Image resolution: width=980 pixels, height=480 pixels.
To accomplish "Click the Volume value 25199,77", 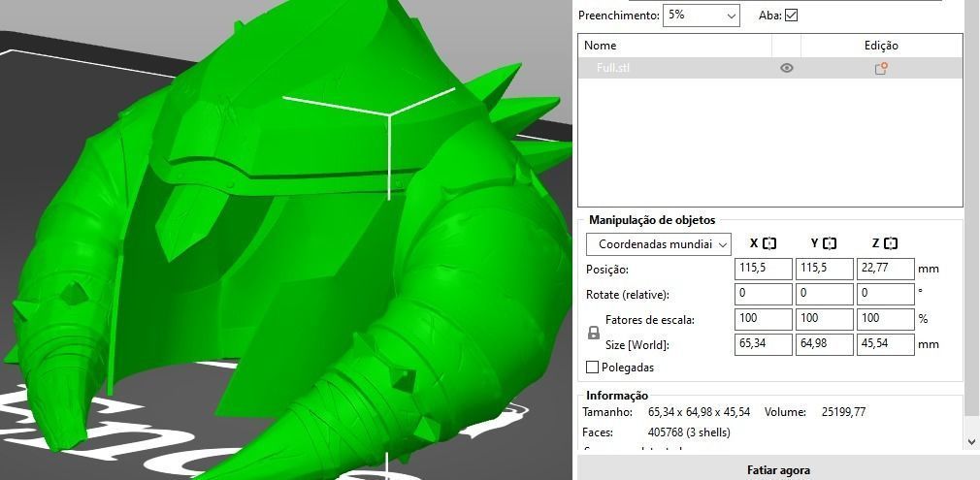I will 843,412.
